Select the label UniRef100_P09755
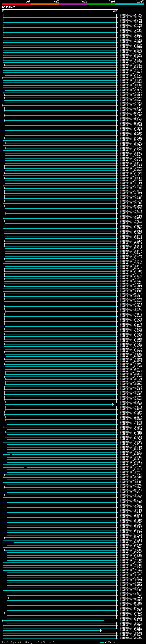Viewport: 146px width, 644px height. coord(131,454)
